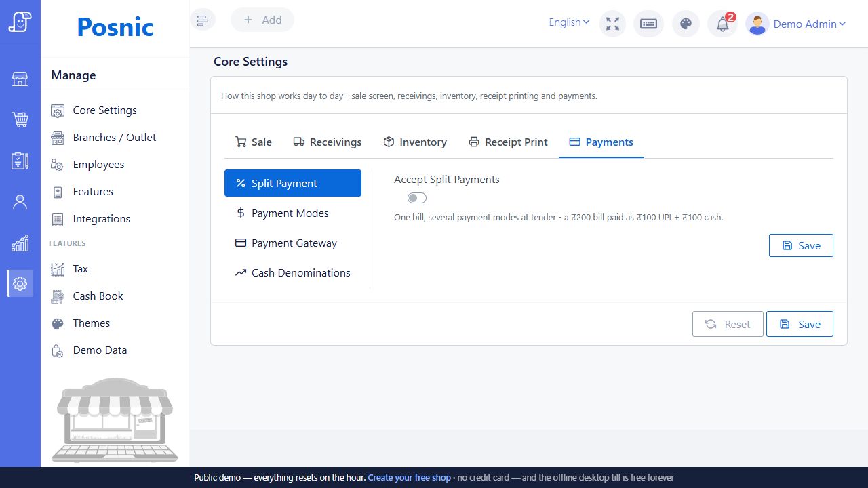868x488 pixels.
Task: Open Branches / Outlet in the sidebar
Action: (115, 138)
